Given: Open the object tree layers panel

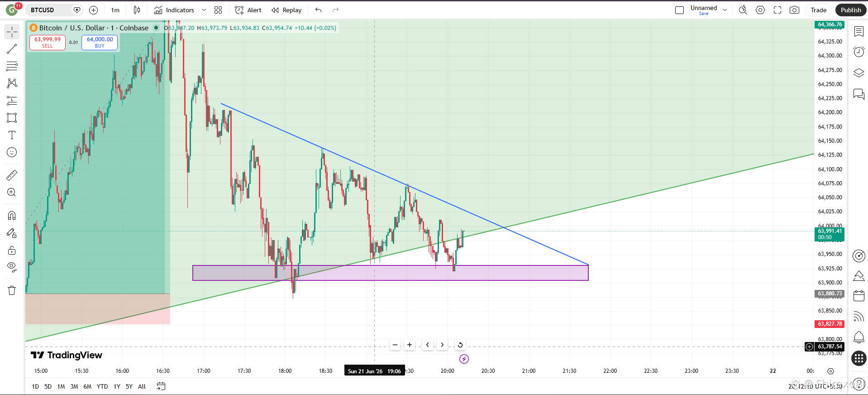Looking at the screenshot, I should [x=858, y=72].
